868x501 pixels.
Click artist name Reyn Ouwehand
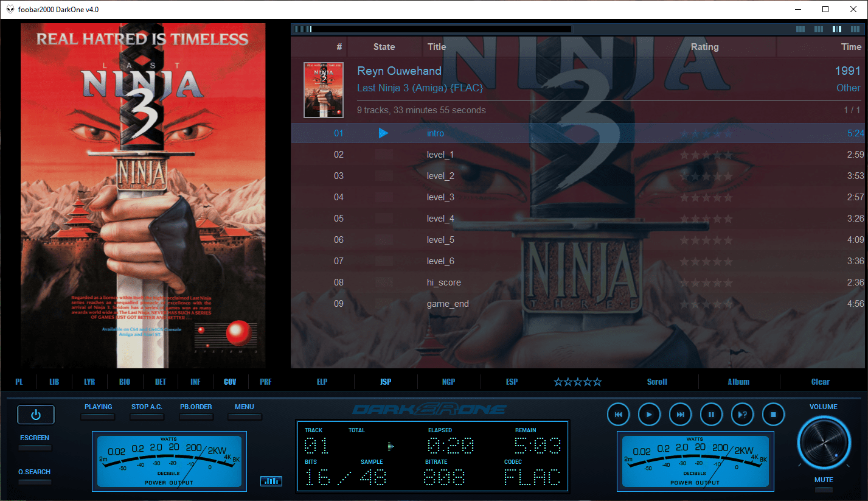[399, 71]
